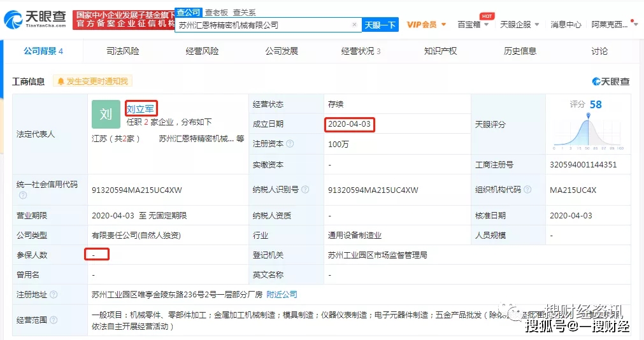Screen dimensions: 644x340
Task: Click help icon beside 注册地址
Action: 54,295
